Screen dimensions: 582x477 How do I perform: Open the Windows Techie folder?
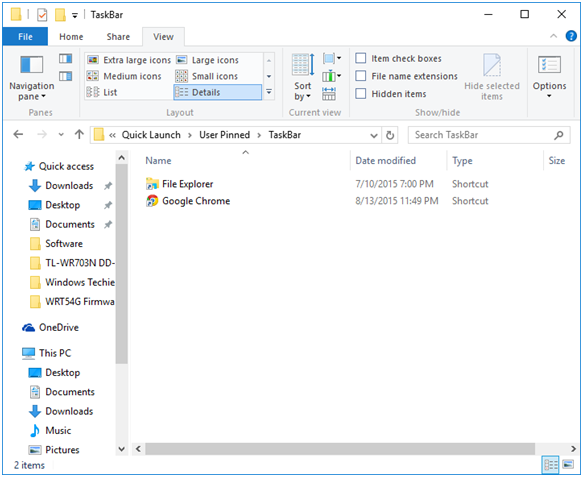[72, 282]
